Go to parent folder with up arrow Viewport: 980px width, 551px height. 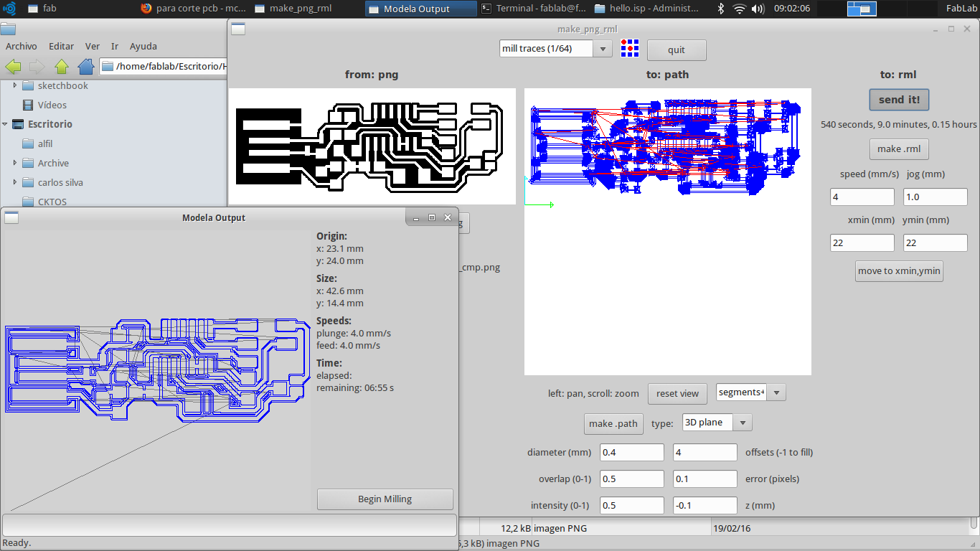(61, 67)
